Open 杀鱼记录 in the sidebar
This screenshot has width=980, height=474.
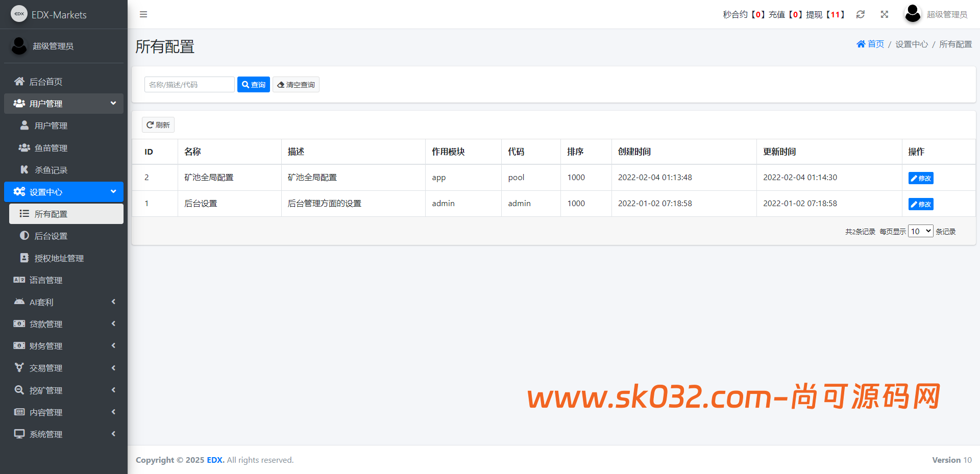(x=51, y=170)
